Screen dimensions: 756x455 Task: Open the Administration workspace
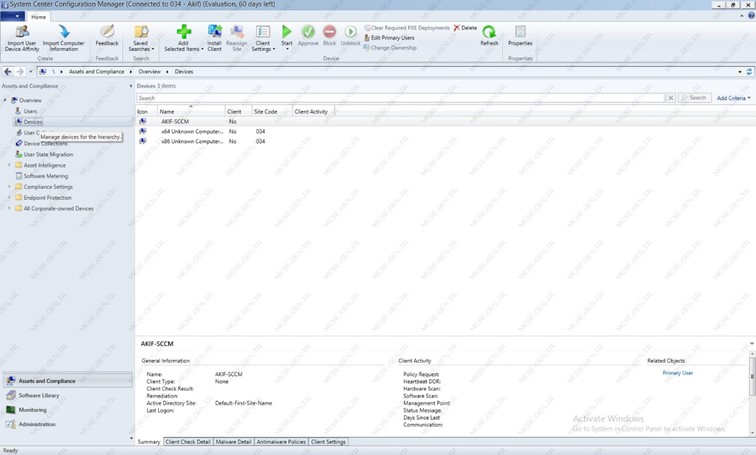coord(68,424)
